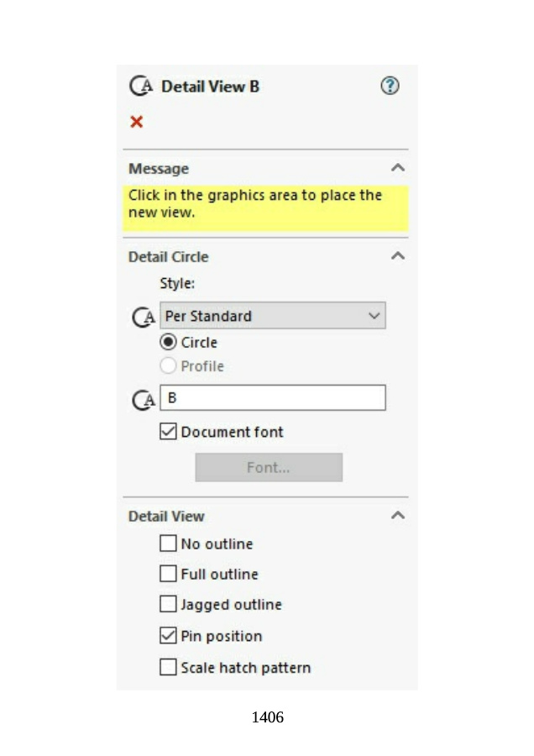The height and width of the screenshot is (756, 534).
Task: Collapse the Message section
Action: [398, 168]
